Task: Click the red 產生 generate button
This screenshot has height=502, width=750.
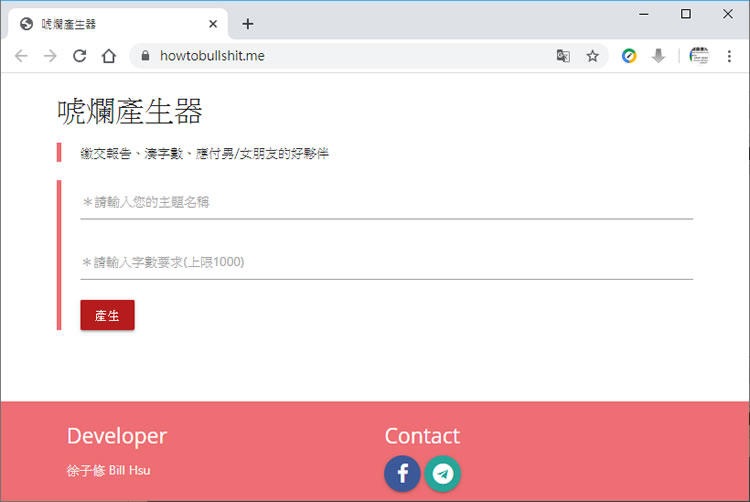Action: tap(107, 315)
